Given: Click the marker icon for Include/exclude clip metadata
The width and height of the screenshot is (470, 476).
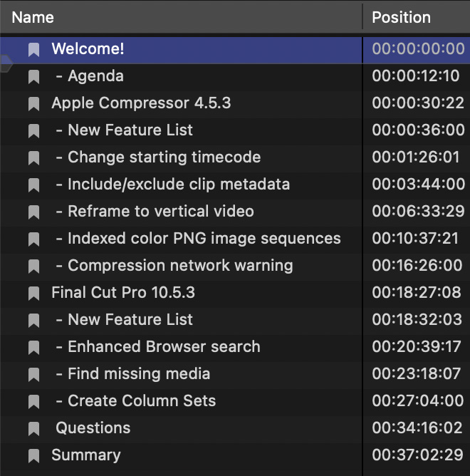Looking at the screenshot, I should point(33,185).
